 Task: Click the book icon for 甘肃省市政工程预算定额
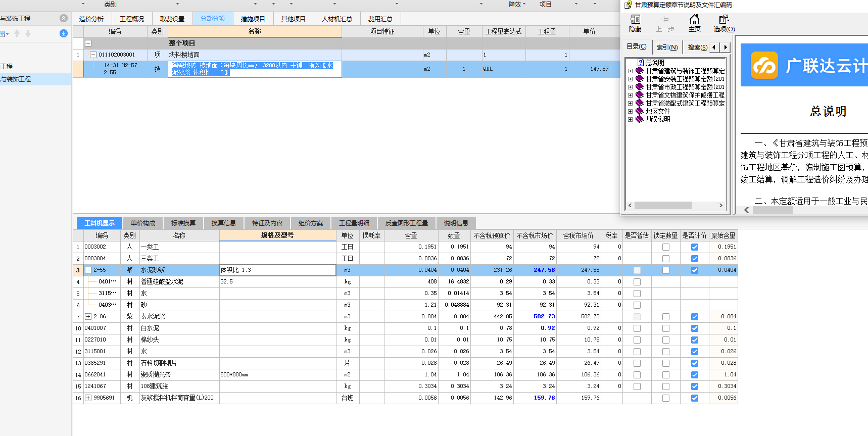(640, 87)
